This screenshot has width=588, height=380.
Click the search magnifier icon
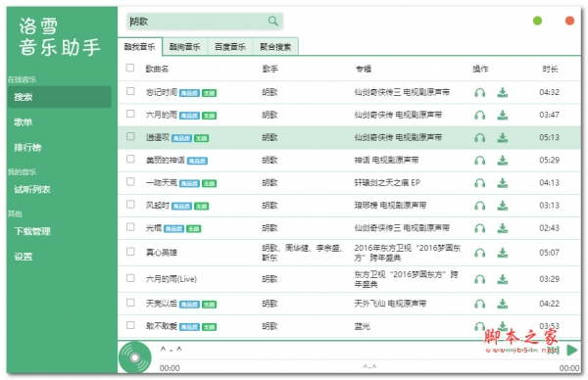point(273,21)
